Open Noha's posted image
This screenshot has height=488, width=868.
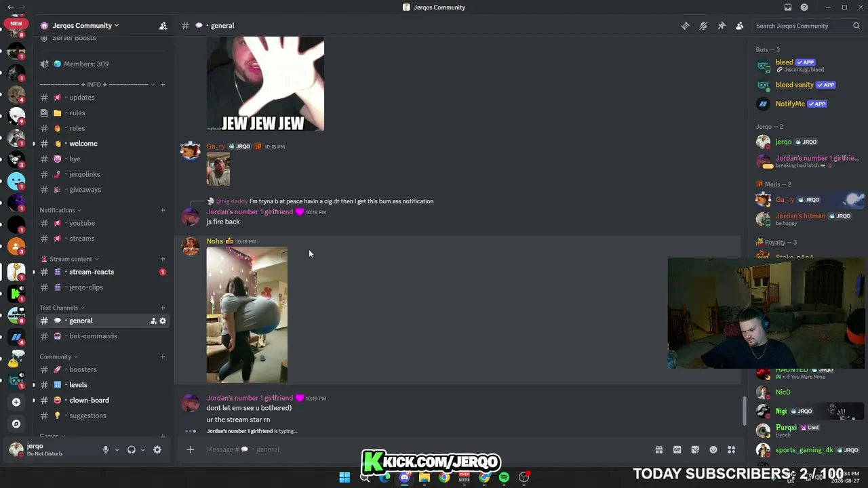pos(247,315)
